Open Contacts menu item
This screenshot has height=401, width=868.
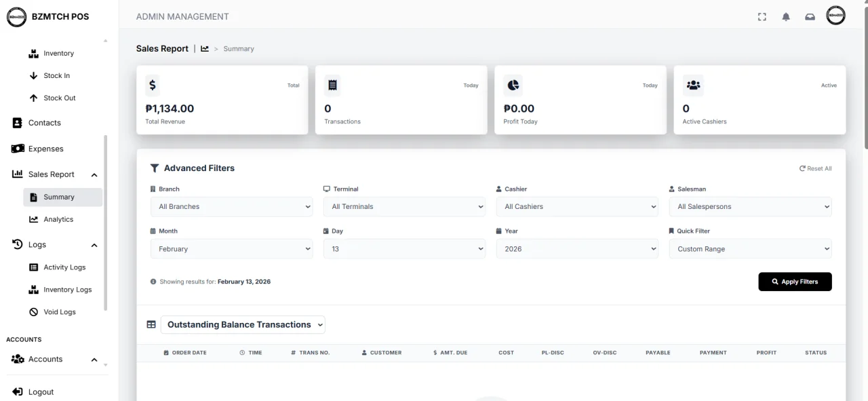pyautogui.click(x=45, y=123)
